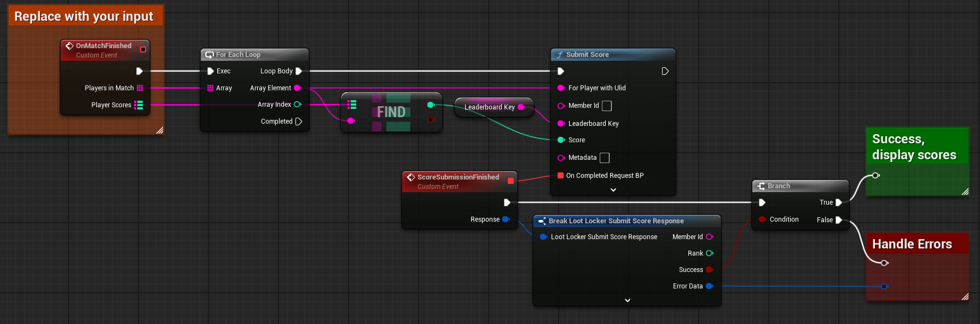The height and width of the screenshot is (324, 980).
Task: Click the Submit Score function icon
Action: point(559,55)
